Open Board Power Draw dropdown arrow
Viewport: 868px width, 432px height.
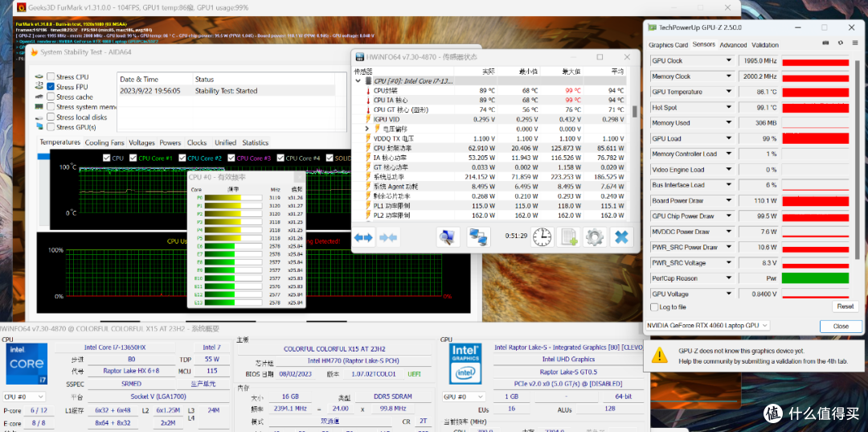pos(729,200)
